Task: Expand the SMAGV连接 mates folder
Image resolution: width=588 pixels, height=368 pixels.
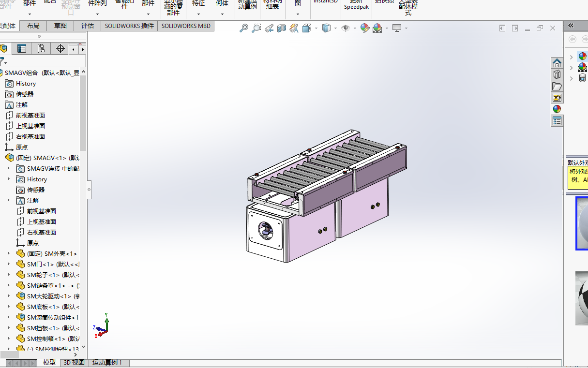Action: coord(8,168)
